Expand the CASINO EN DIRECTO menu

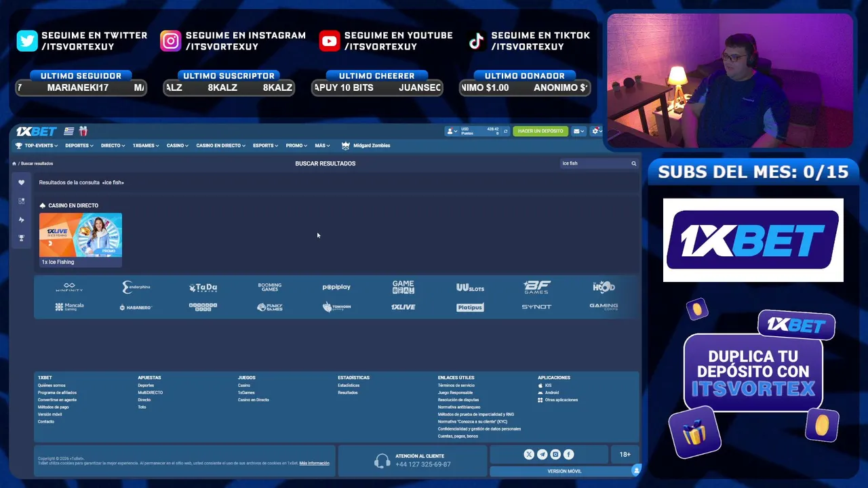pyautogui.click(x=221, y=146)
